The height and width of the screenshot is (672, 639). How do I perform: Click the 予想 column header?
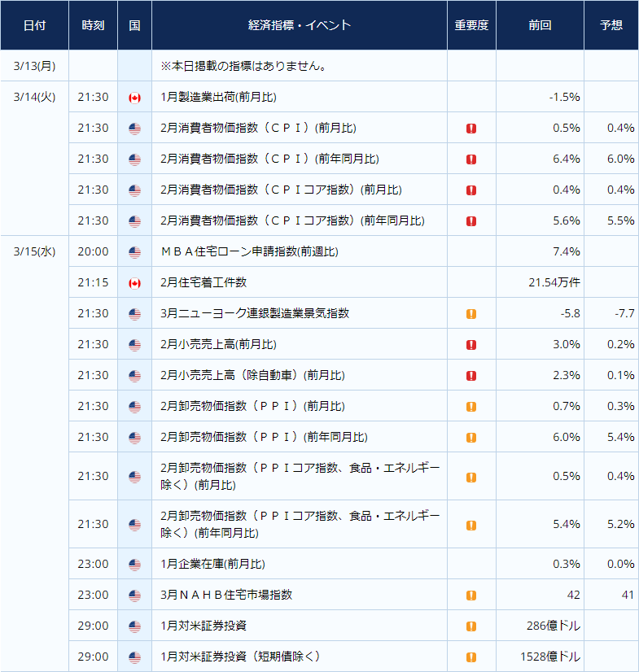click(611, 25)
